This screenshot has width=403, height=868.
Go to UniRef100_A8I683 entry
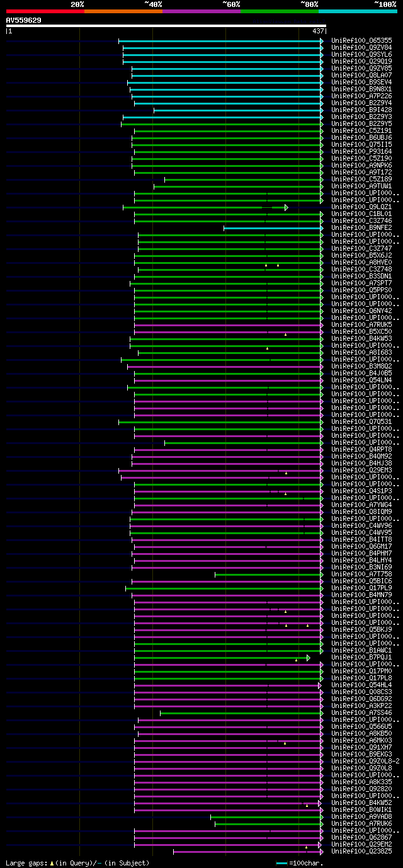[361, 353]
